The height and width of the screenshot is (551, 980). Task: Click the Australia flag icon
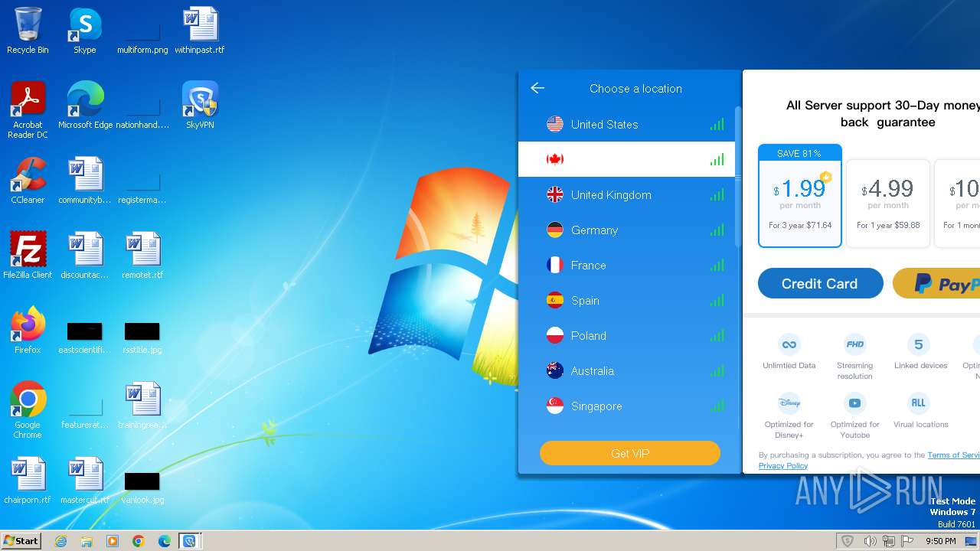click(555, 370)
